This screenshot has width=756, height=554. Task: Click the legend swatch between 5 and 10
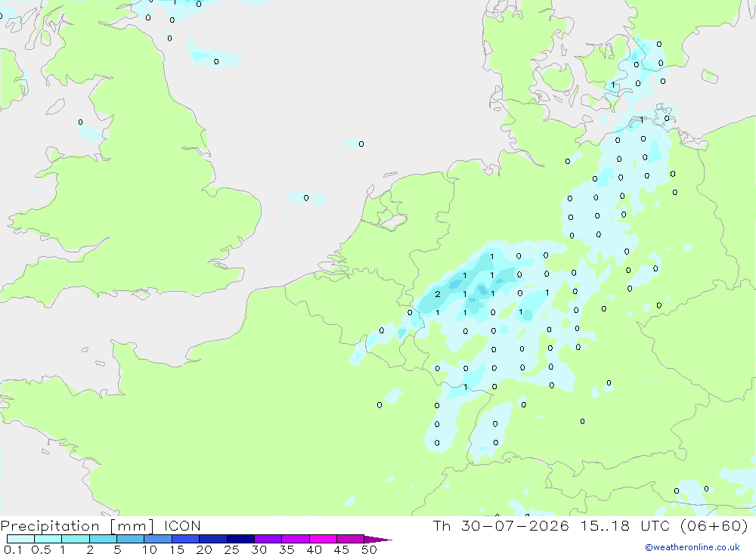(131, 539)
